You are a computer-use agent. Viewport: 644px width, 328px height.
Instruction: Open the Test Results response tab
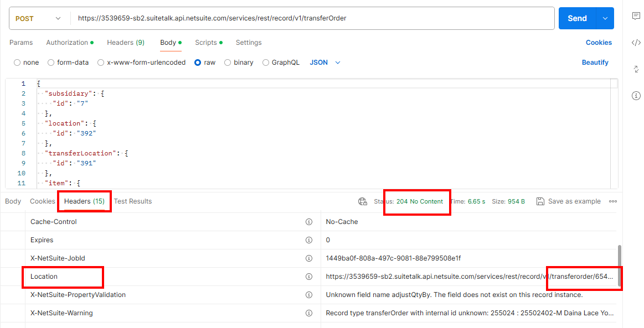click(133, 201)
